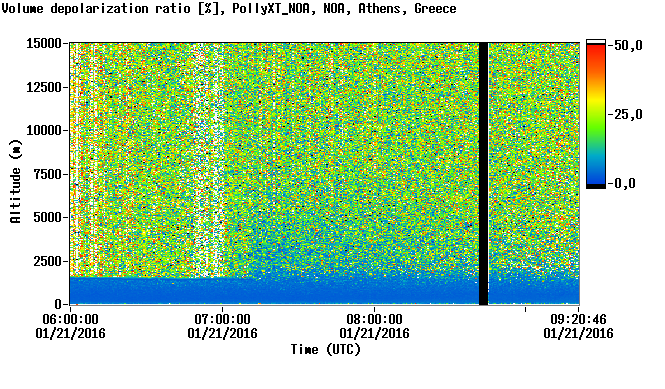
Task: Click the 10000 altitude tick label
Action: (x=44, y=130)
